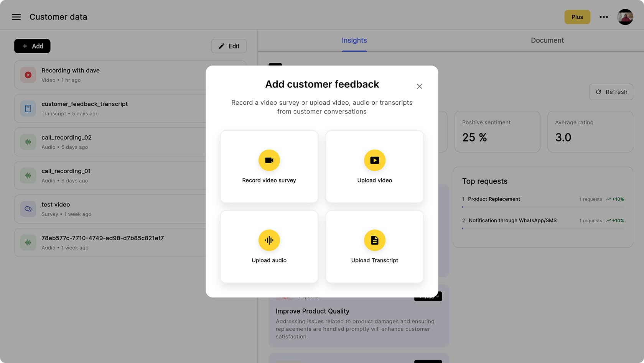This screenshot has width=644, height=363.
Task: Expand the navigation hamburger menu
Action: coord(16,17)
